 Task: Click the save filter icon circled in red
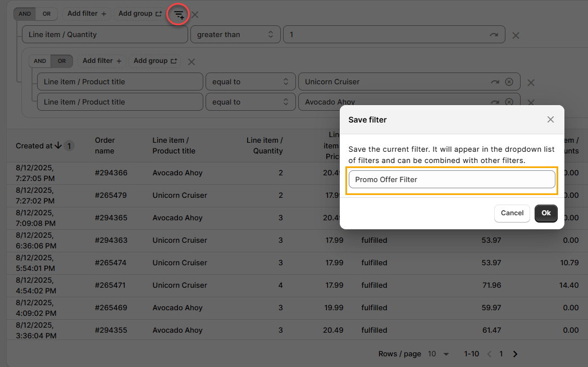click(x=178, y=14)
